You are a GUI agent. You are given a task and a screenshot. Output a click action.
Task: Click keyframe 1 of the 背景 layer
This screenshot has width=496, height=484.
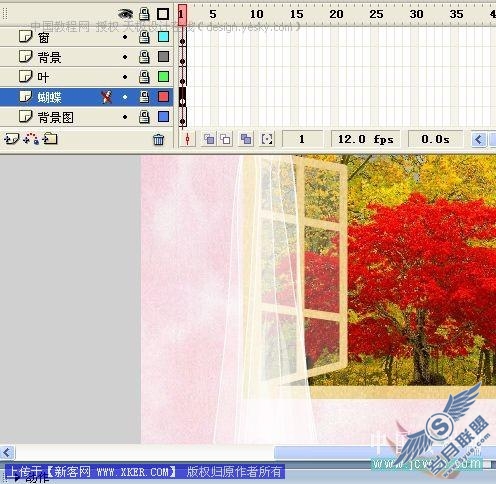(182, 57)
